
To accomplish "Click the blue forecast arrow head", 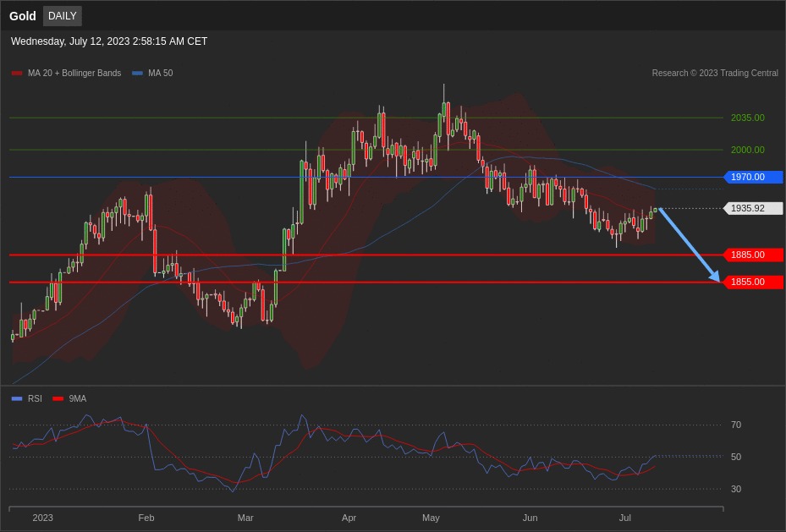I will pyautogui.click(x=715, y=277).
